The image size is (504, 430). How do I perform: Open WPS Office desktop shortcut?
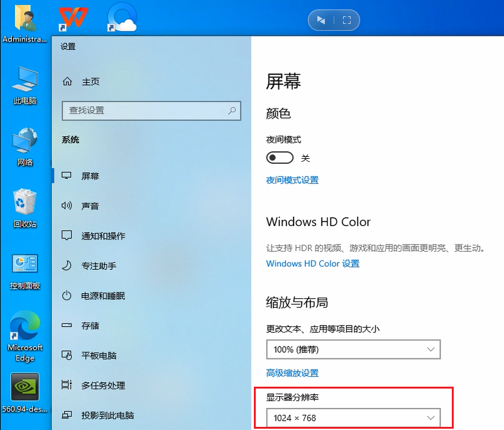[x=74, y=18]
